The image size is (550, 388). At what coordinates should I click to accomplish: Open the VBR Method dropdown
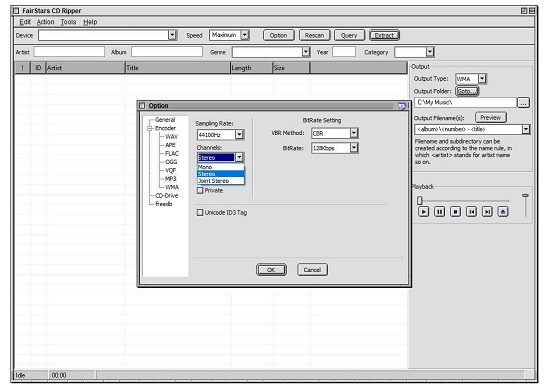click(354, 133)
